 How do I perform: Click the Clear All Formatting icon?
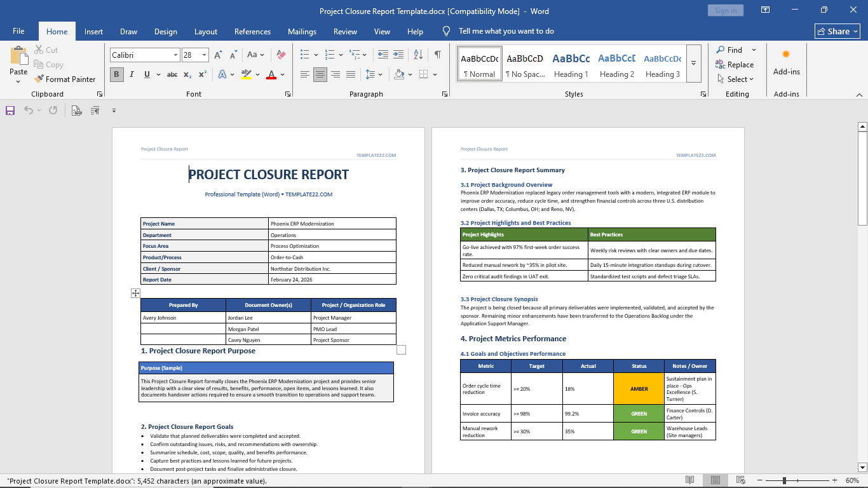(x=281, y=55)
